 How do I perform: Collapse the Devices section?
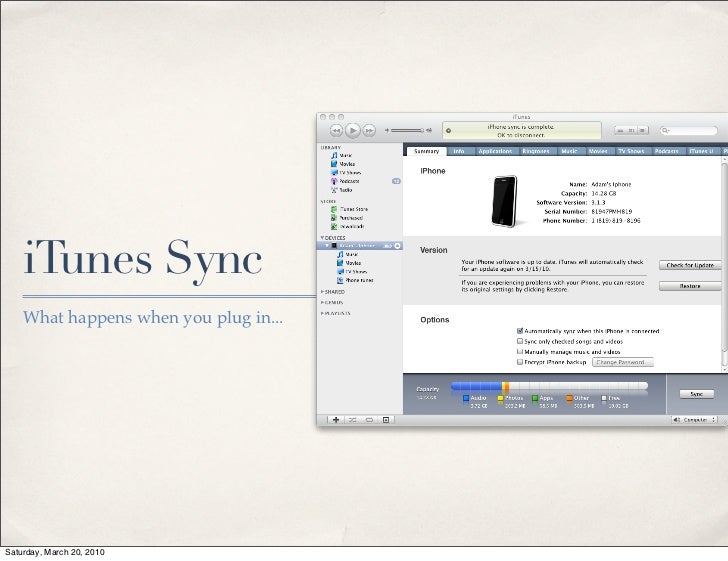pos(322,238)
